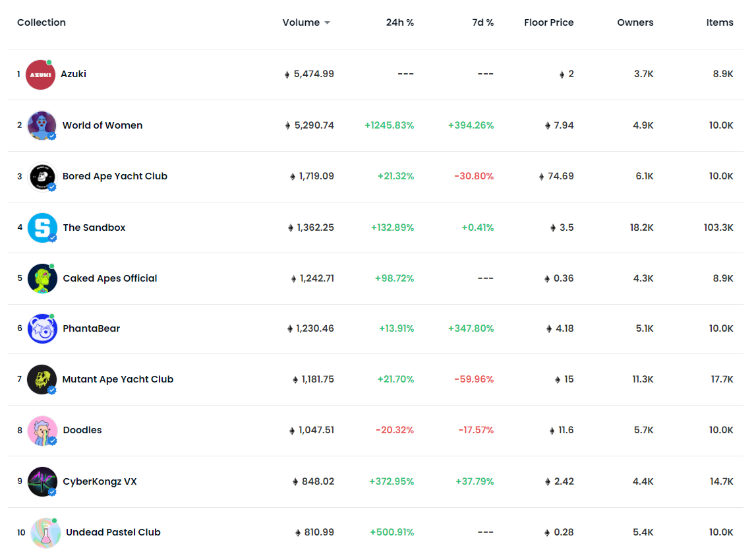The height and width of the screenshot is (550, 756).
Task: Click the Ethereum icon beside floor price 11.6
Action: click(552, 431)
